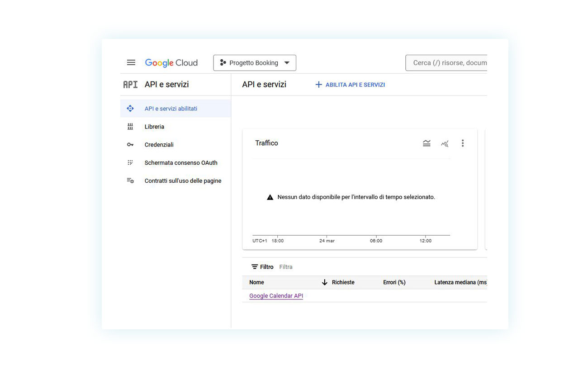Select API e servizi abilitati menu item
This screenshot has height=375, width=588.
click(175, 109)
